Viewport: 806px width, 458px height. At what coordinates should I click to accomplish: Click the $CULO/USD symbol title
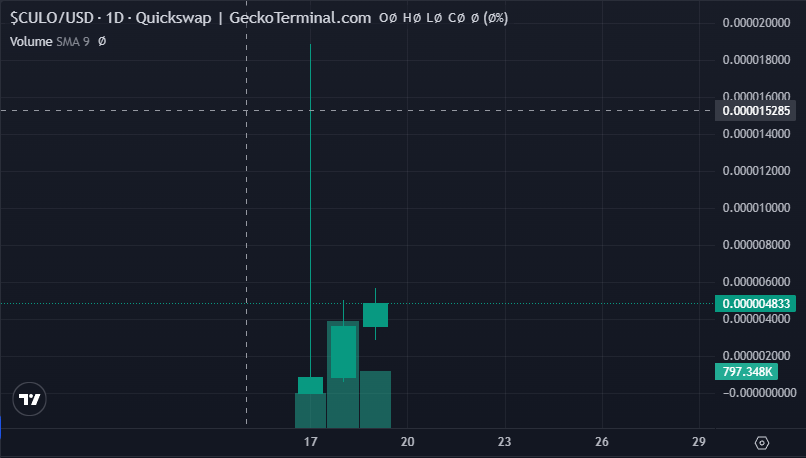click(x=51, y=18)
